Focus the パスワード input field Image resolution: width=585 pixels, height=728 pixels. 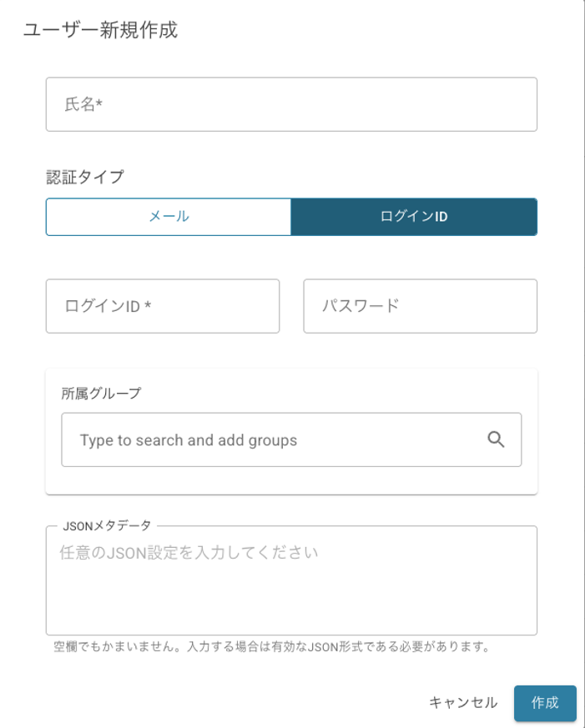(x=420, y=306)
